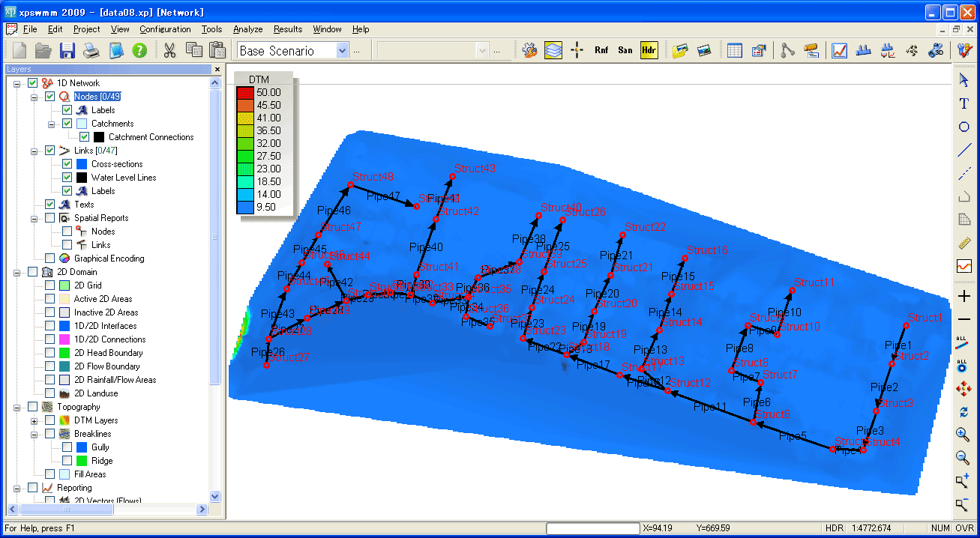Collapse the Nodes [0/49] tree branch
The height and width of the screenshot is (538, 980).
tap(34, 97)
